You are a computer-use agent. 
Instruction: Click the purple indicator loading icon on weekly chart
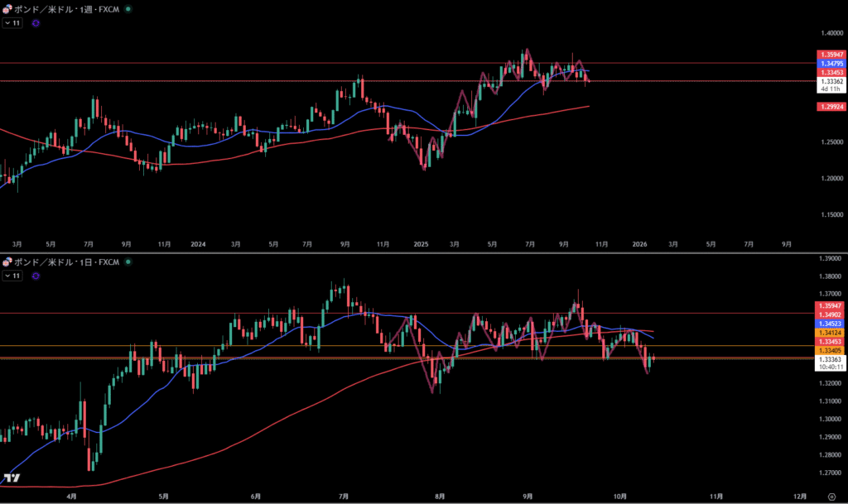(x=36, y=23)
